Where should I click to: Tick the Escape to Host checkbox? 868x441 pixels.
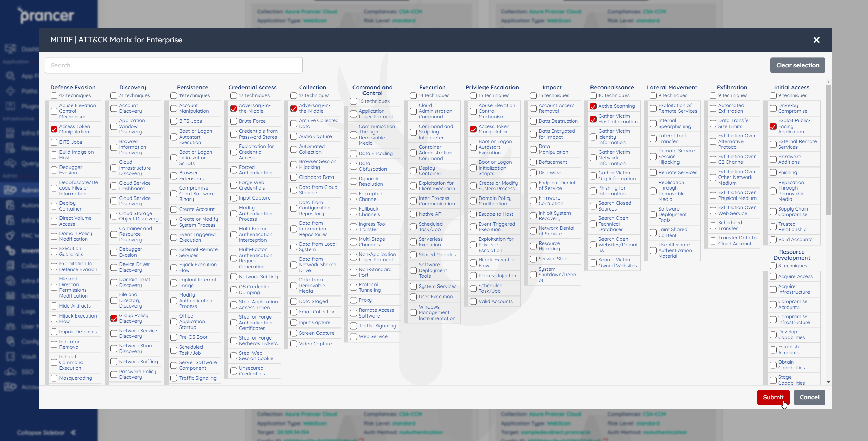(473, 214)
